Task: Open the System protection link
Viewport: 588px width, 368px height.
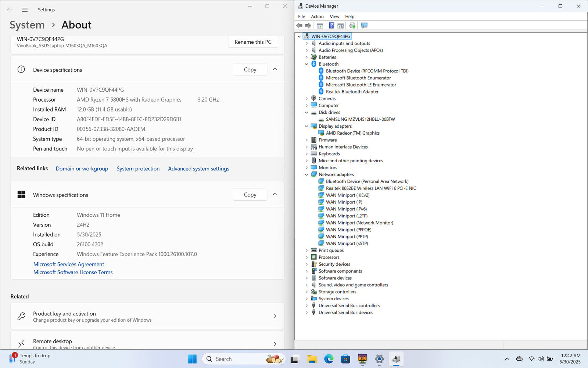Action: coord(138,169)
